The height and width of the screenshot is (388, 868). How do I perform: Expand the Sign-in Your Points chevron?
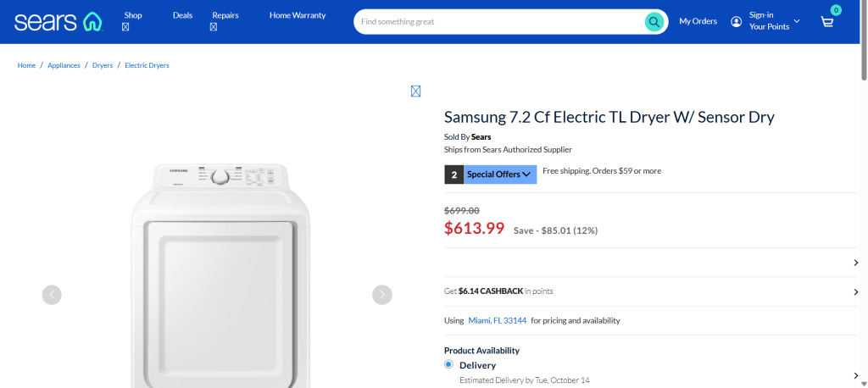pyautogui.click(x=797, y=21)
